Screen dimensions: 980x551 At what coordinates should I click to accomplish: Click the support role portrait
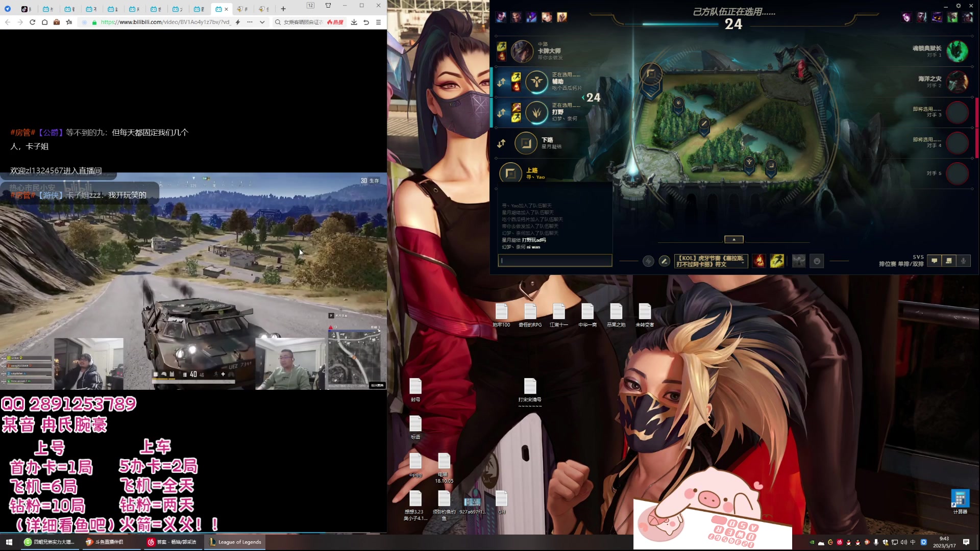coord(537,82)
